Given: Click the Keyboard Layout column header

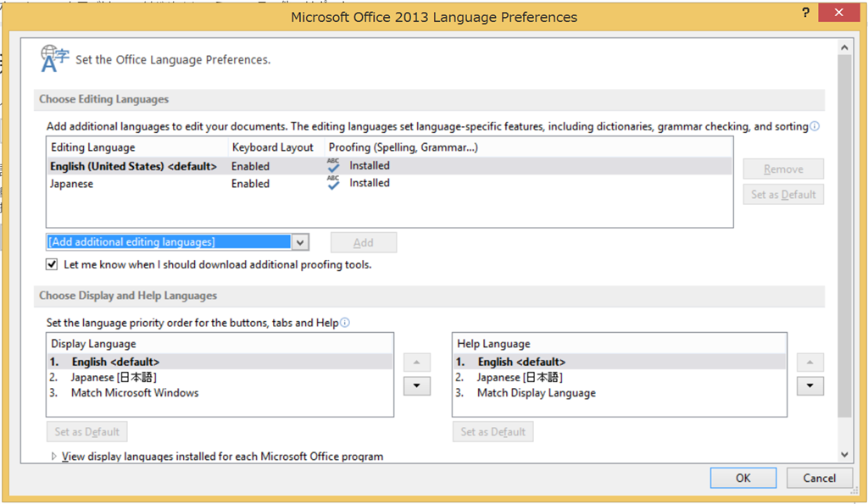Looking at the screenshot, I should (x=276, y=147).
